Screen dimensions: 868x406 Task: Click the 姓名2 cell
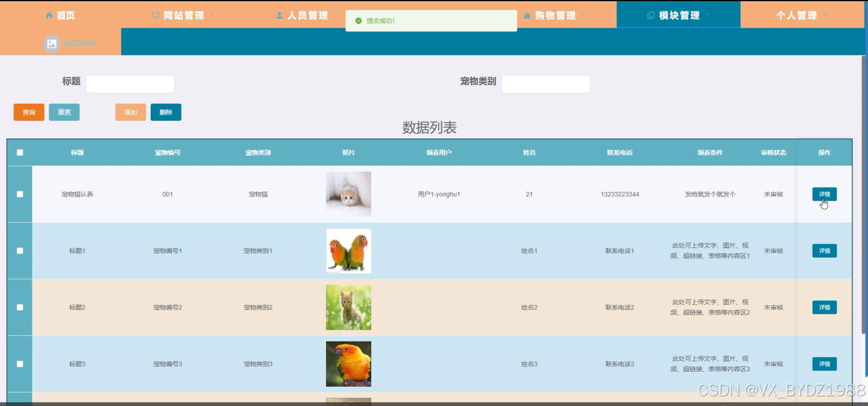(x=529, y=308)
